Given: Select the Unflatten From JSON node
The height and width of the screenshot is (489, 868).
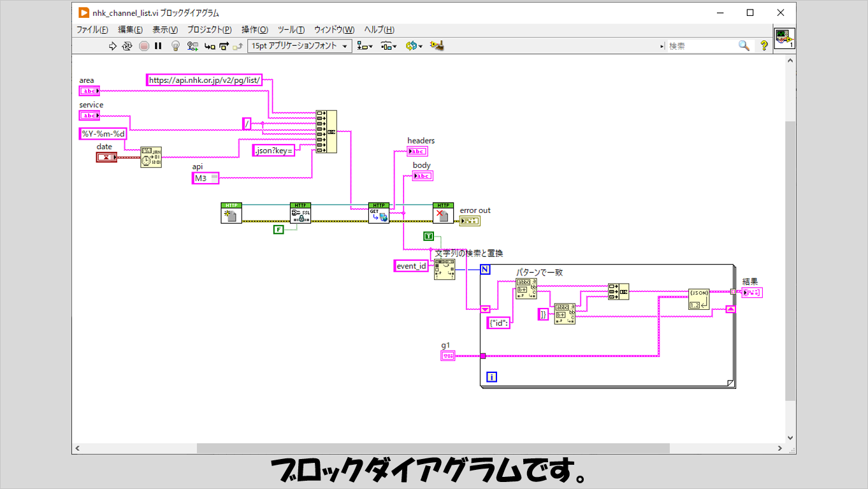Looking at the screenshot, I should pos(698,299).
